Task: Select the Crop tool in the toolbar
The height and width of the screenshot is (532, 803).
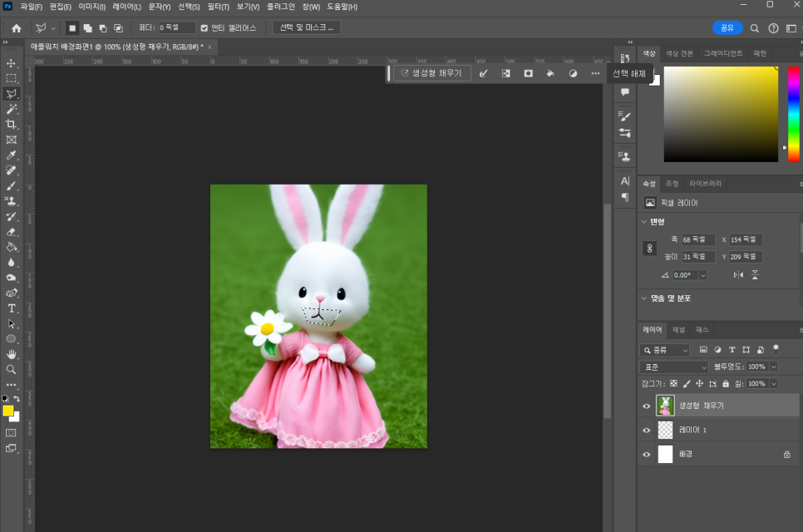Action: pyautogui.click(x=12, y=124)
